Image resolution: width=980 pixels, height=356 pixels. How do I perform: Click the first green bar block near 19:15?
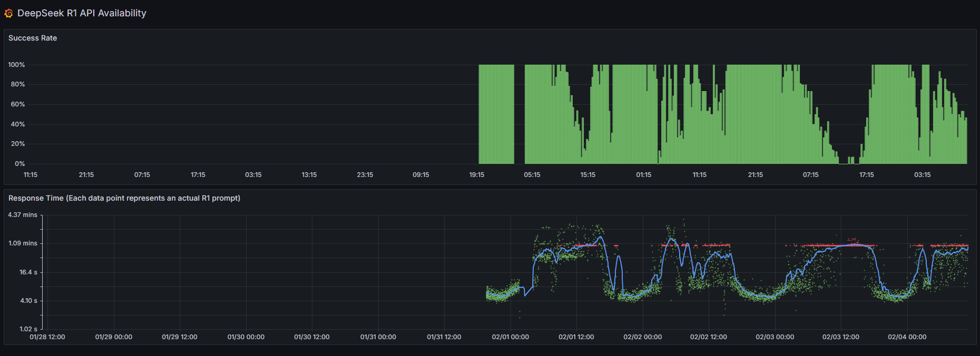(x=496, y=114)
